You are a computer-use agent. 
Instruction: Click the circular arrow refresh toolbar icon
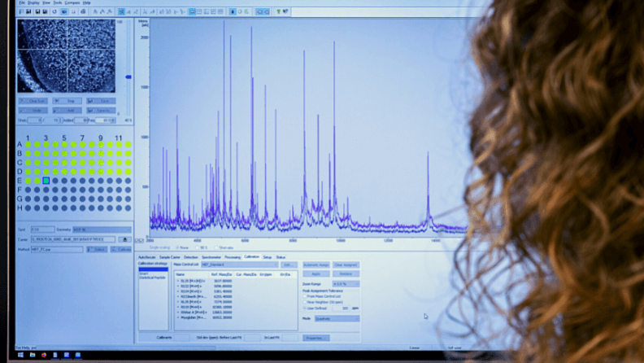click(54, 12)
